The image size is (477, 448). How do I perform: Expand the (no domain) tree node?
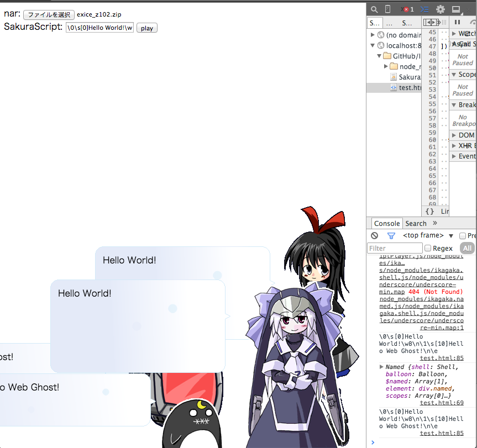pos(373,35)
